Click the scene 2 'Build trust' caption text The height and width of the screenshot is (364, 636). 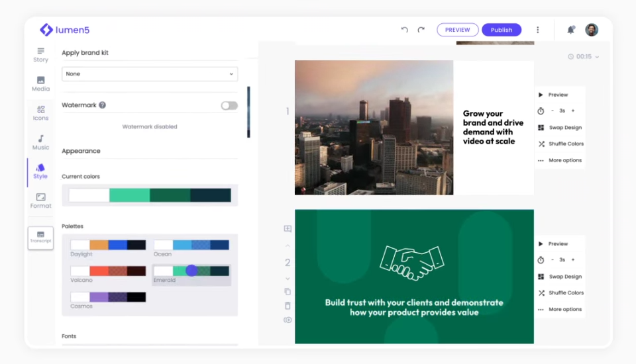(x=414, y=307)
